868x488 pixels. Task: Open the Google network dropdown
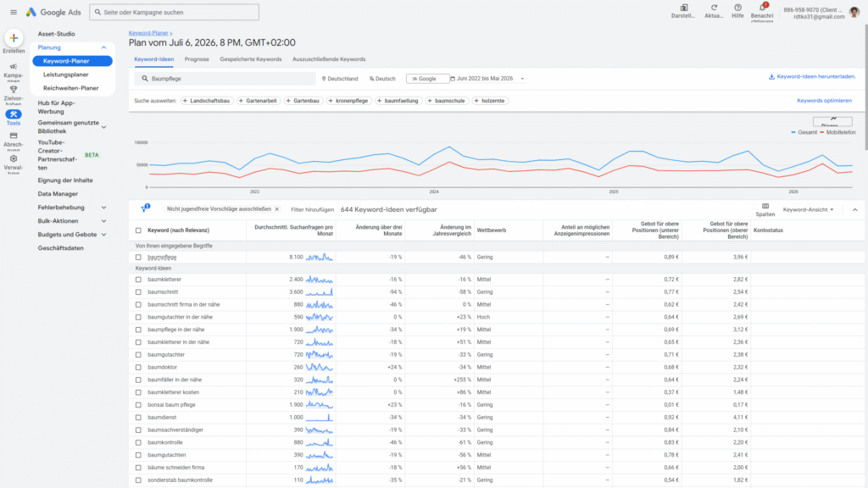(427, 79)
